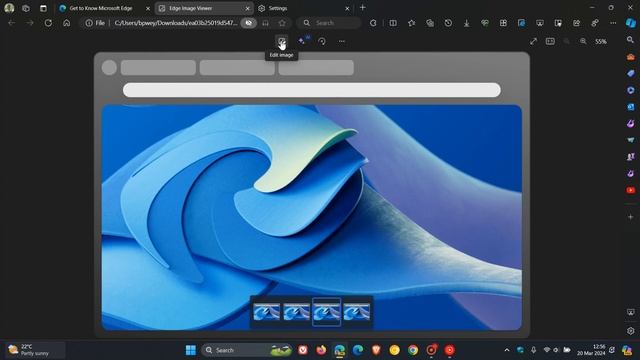The image size is (640, 360).
Task: Select the Edge Image Viewer tab
Action: point(190,8)
